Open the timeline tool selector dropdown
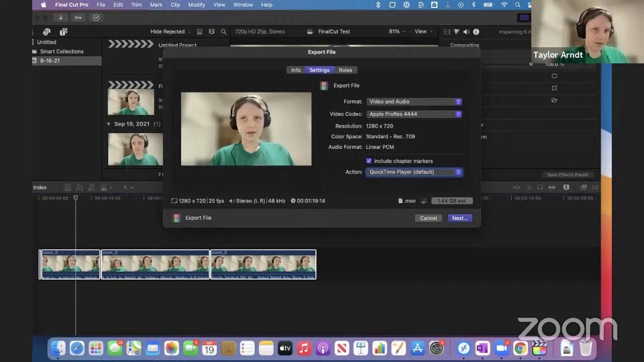The width and height of the screenshot is (644, 362). tap(128, 188)
